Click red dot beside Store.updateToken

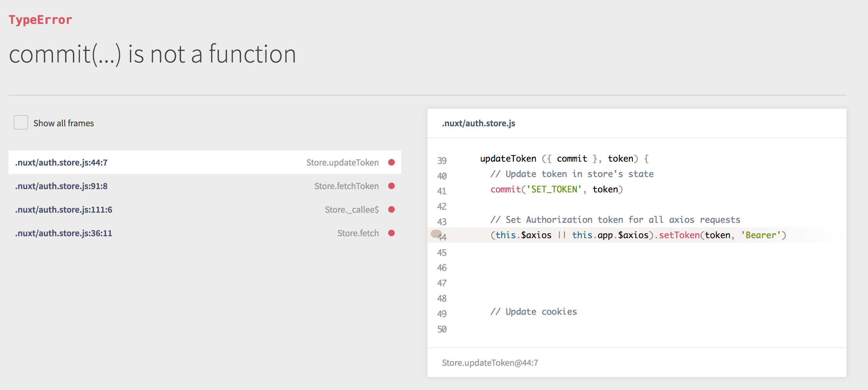(391, 162)
